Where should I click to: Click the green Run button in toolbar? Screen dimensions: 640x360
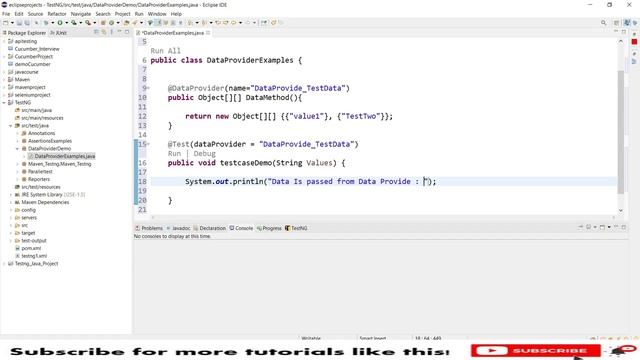coord(60,23)
